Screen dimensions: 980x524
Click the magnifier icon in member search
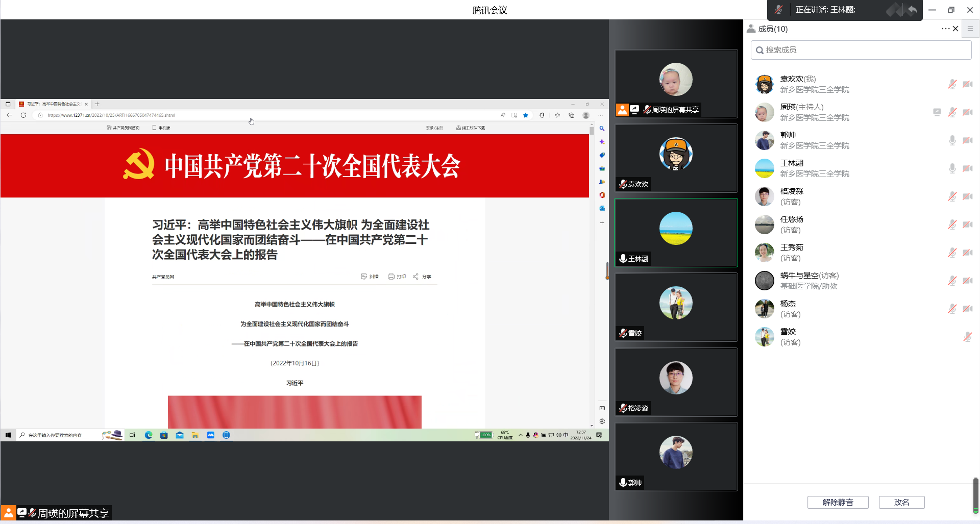click(x=759, y=50)
